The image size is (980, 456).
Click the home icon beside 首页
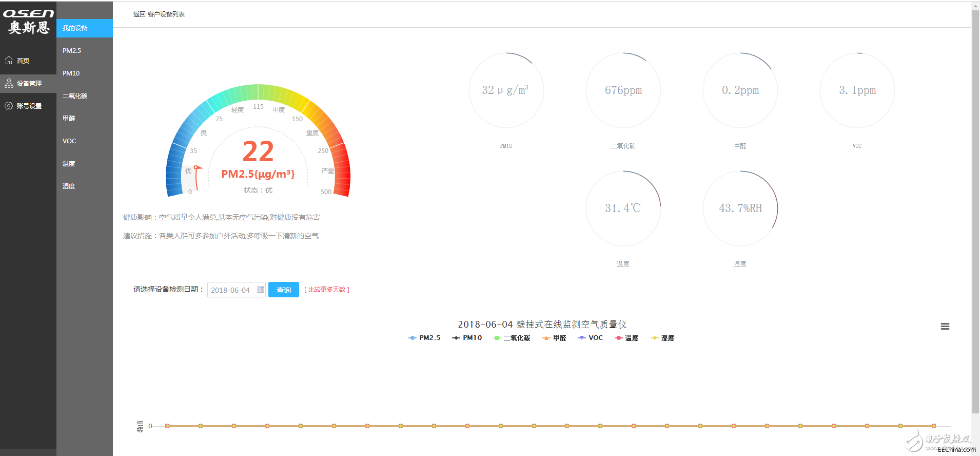pos(9,61)
